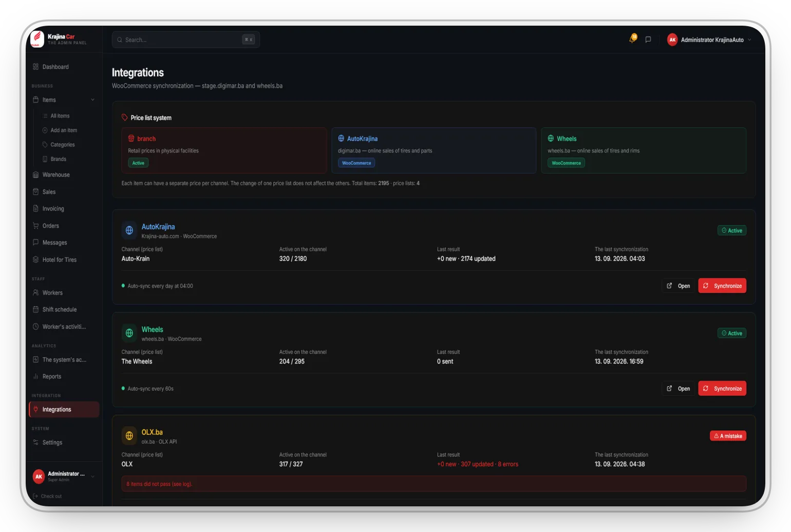This screenshot has width=791, height=532.
Task: Click the Krajina Car logo icon
Action: [x=37, y=39]
